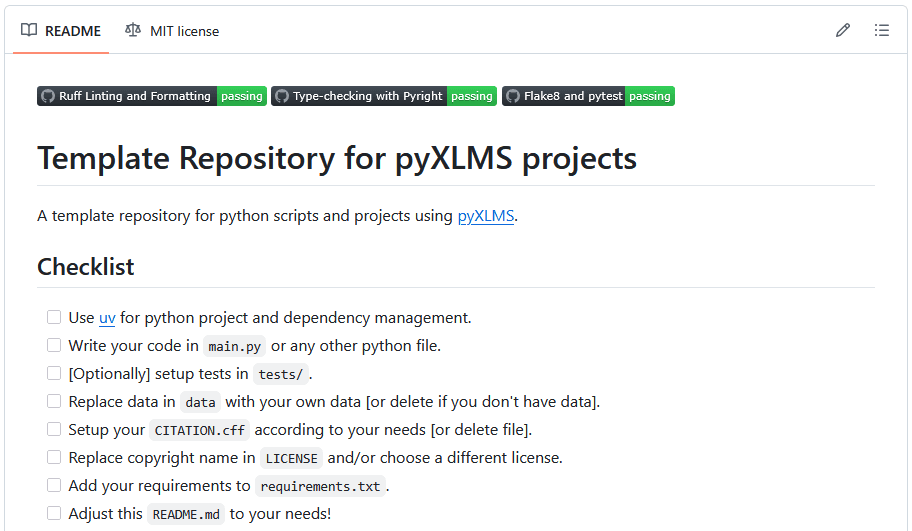Open the Type-checking with Pyright badge
The height and width of the screenshot is (531, 912).
384,96
